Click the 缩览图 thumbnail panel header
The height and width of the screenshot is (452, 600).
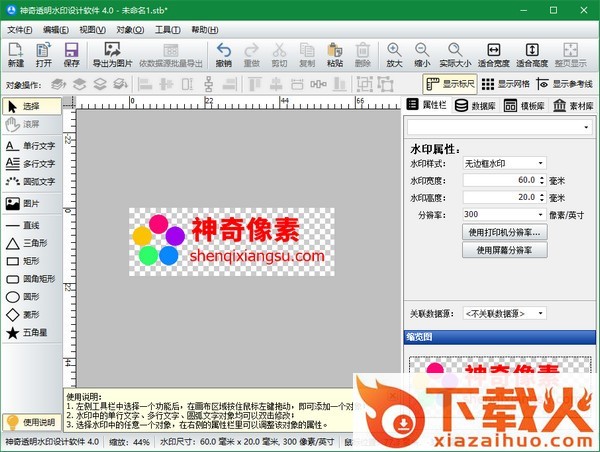coord(500,337)
